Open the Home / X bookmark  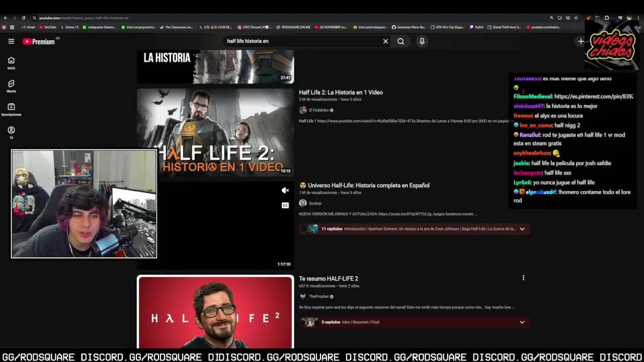click(x=69, y=27)
